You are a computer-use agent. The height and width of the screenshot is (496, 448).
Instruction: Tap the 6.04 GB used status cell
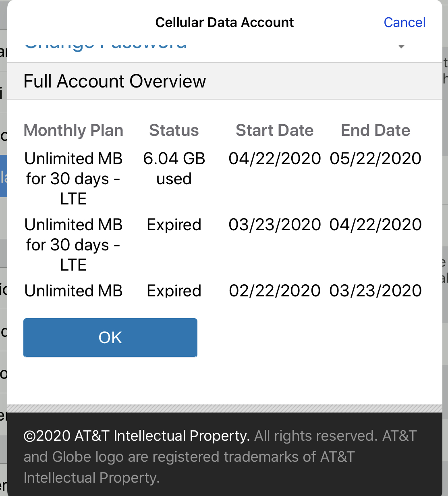tap(174, 168)
